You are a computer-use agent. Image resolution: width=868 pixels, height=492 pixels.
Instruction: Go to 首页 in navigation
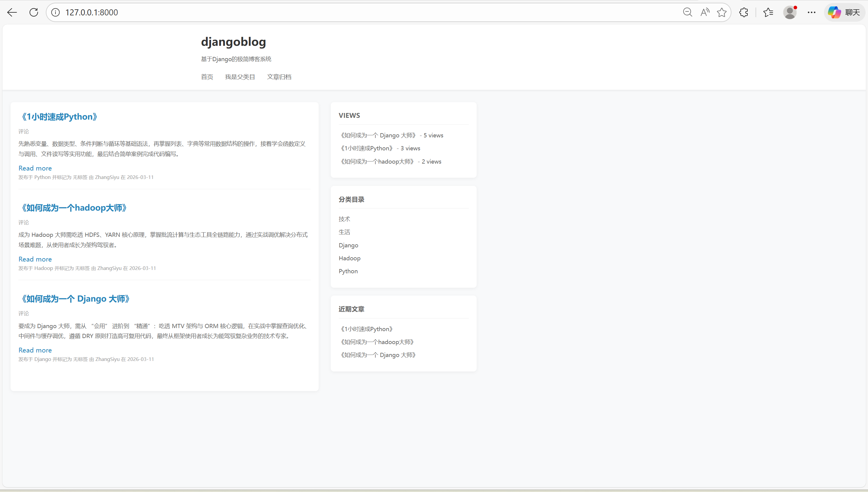[207, 77]
